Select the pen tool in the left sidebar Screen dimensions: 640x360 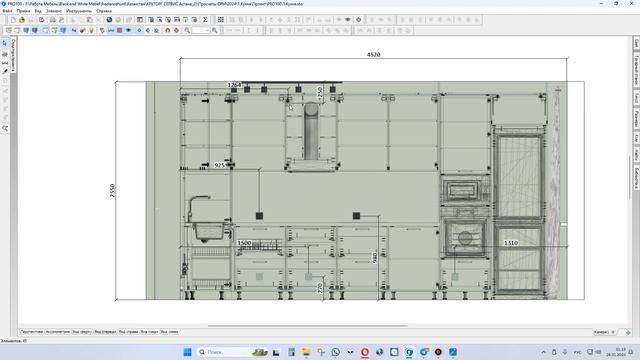pyautogui.click(x=5, y=71)
